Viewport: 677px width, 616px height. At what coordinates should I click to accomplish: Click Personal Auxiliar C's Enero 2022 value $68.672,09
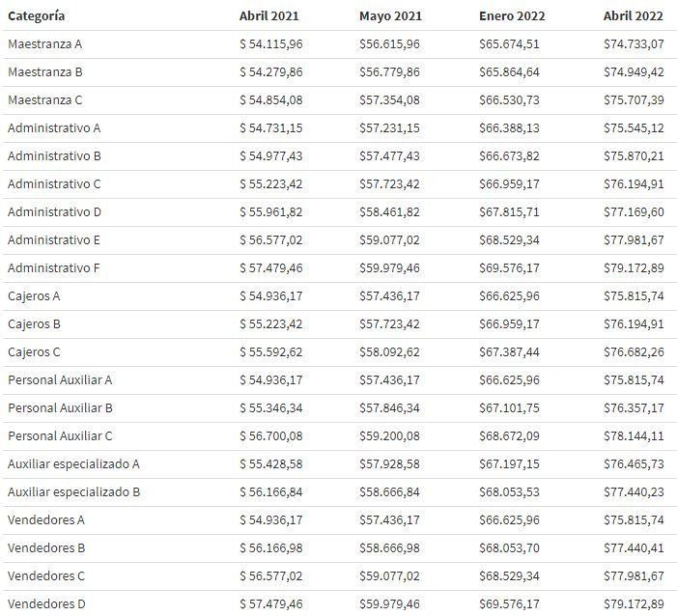pos(512,436)
